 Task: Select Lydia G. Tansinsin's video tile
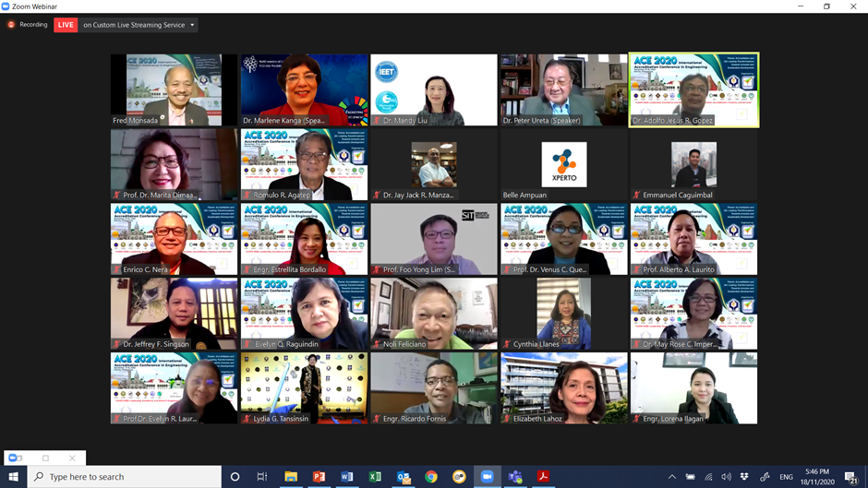(304, 387)
